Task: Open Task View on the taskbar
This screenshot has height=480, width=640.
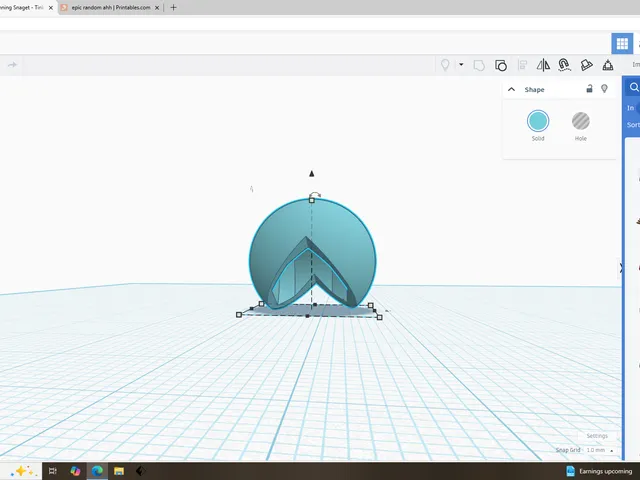Action: [x=53, y=471]
